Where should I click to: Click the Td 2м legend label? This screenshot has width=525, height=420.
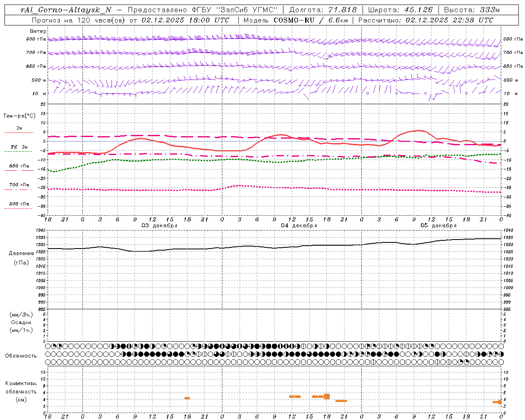(19, 147)
